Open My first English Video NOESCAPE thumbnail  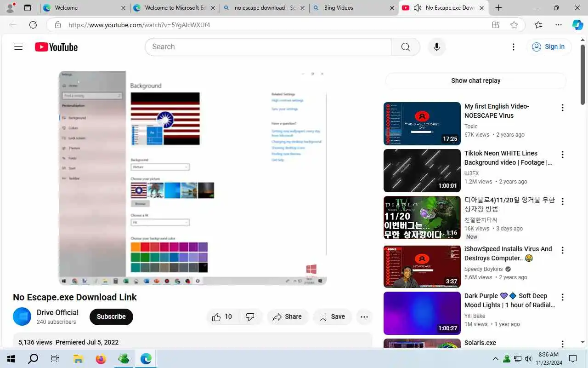(x=422, y=124)
